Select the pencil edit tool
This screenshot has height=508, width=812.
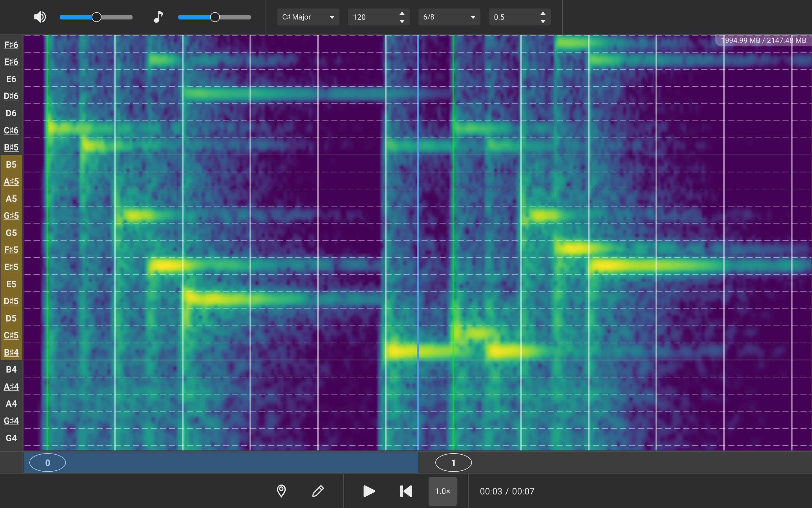318,491
